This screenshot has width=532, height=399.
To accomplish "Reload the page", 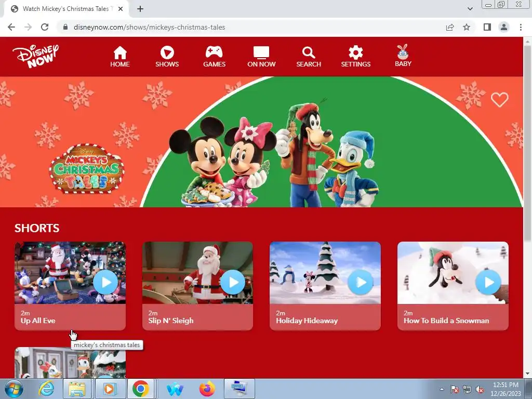I will click(x=45, y=27).
